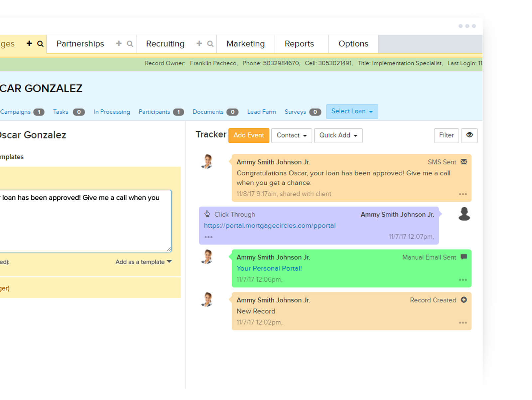
Task: Click the orange Add Event button
Action: tap(249, 135)
